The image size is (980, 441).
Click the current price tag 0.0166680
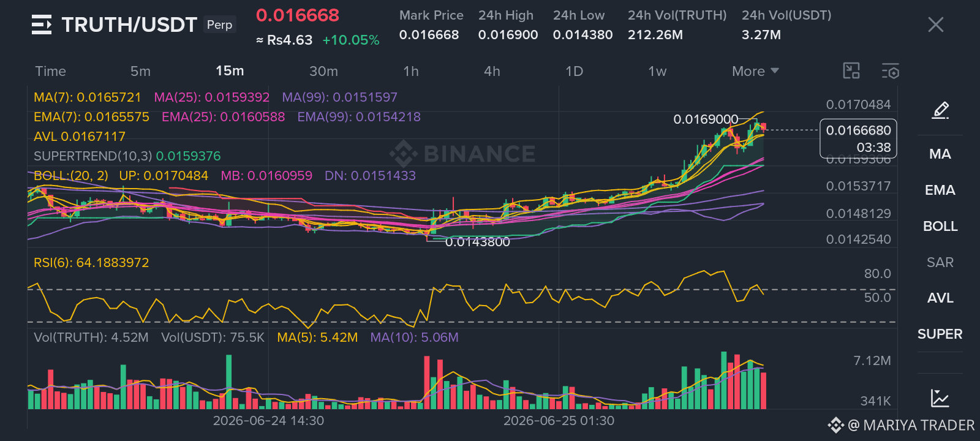pyautogui.click(x=858, y=138)
